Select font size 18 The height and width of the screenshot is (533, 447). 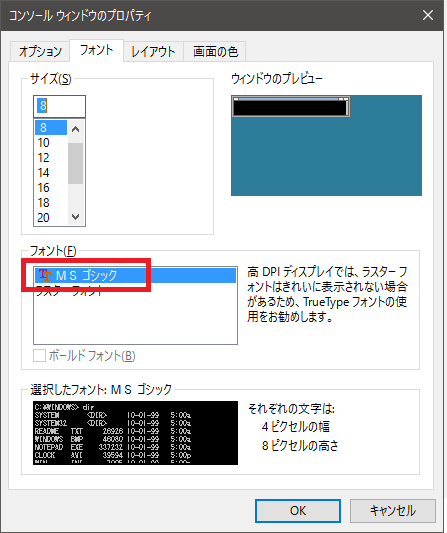coord(51,203)
